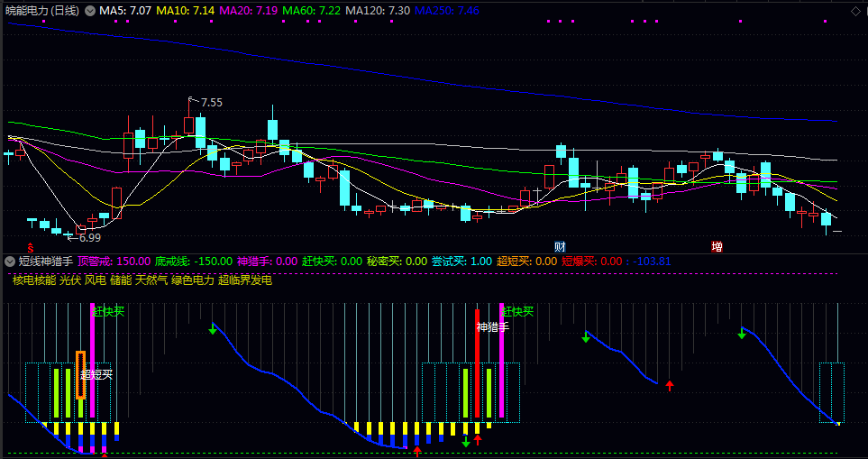Click the red S marker below the chart
Viewport: 868px width, 459px height.
click(31, 246)
